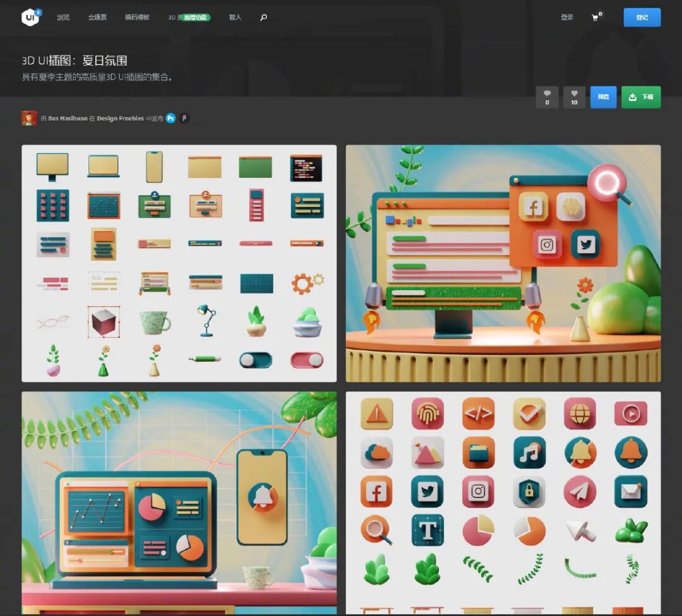Image resolution: width=682 pixels, height=616 pixels.
Task: Click the description 具有夏季主题的高质量3D UI插图的集合
Action: coord(97,78)
